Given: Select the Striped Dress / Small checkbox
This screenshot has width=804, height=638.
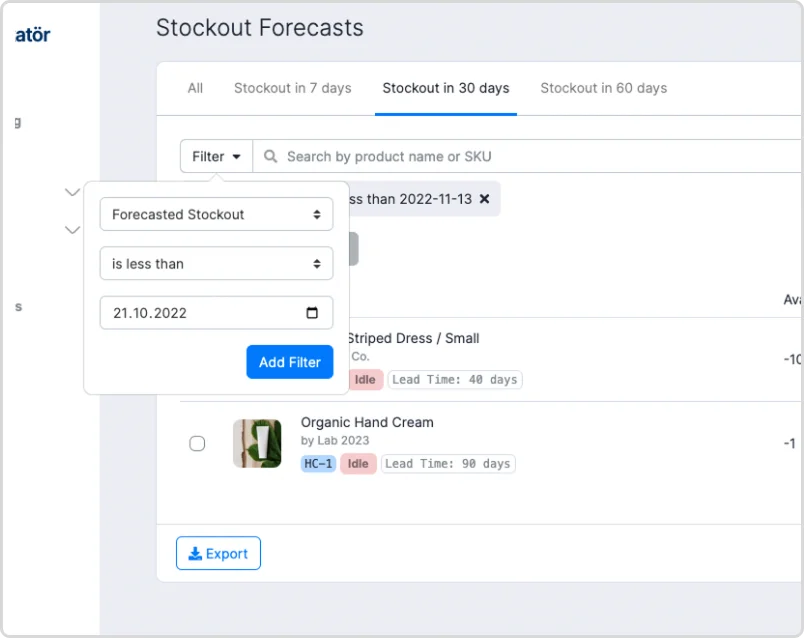Looking at the screenshot, I should tap(197, 358).
